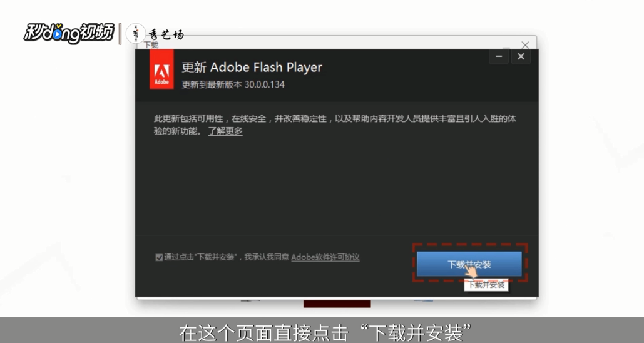Open the 了解更多 link
The height and width of the screenshot is (343, 644).
coord(225,131)
